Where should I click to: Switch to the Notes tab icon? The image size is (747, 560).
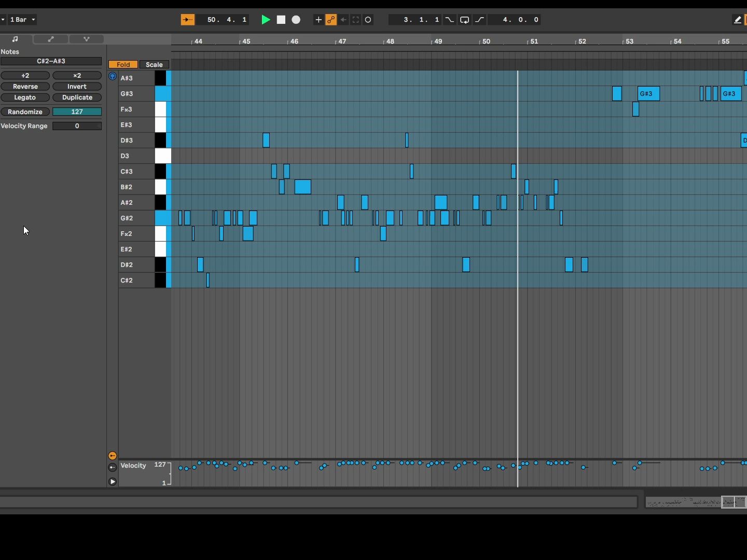point(15,39)
